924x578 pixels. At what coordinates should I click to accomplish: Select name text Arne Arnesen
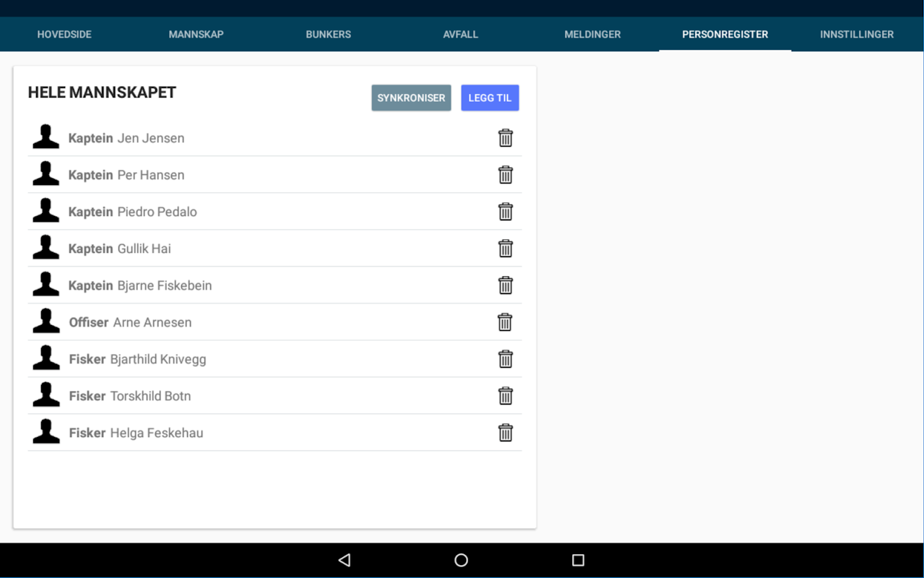152,322
